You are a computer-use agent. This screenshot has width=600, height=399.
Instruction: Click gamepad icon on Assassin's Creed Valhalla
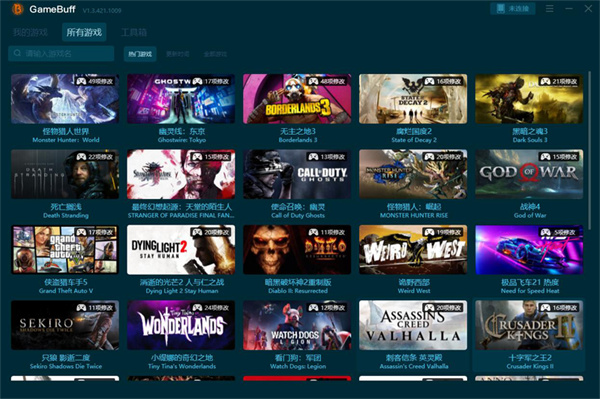(x=429, y=308)
